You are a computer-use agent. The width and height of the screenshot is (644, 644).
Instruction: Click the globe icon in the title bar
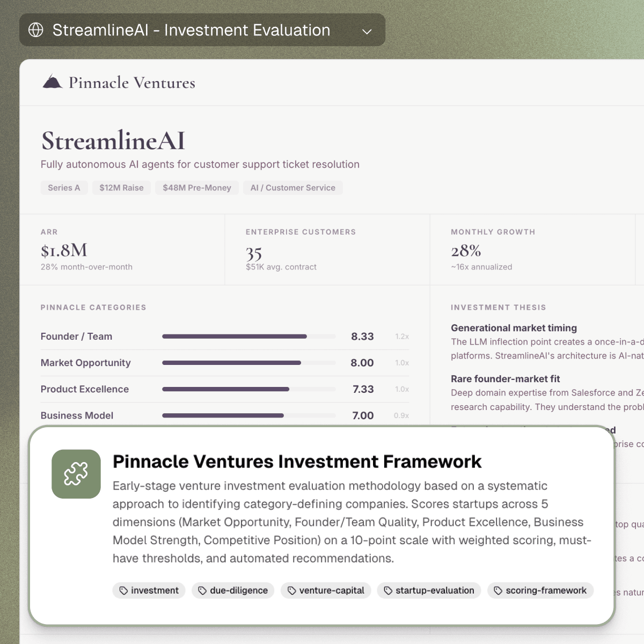(36, 30)
